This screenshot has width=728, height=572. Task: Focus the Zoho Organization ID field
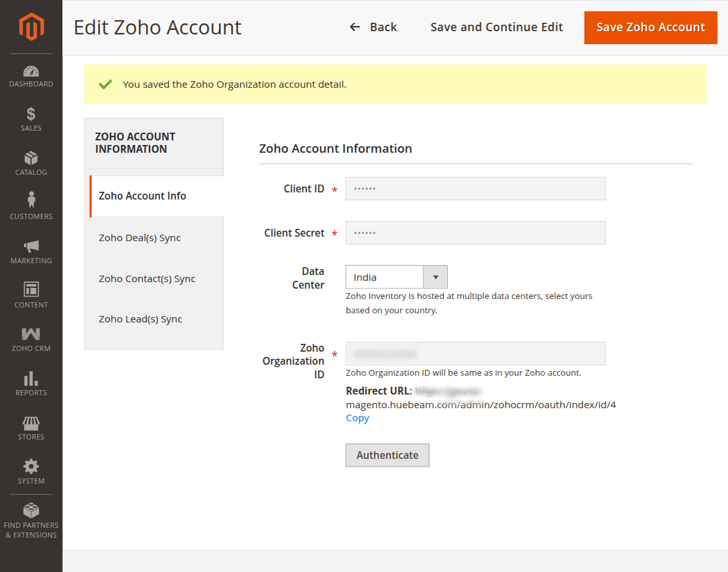coord(475,354)
